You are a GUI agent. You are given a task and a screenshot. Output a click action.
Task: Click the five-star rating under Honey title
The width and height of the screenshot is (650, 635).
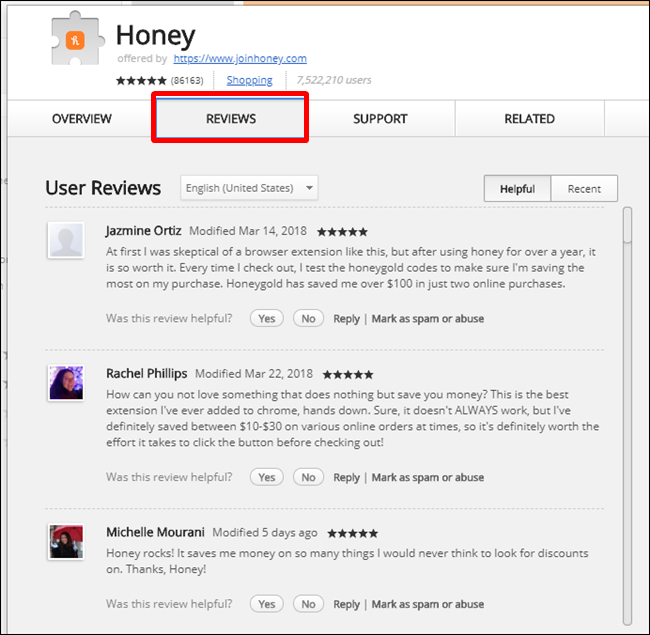(141, 80)
